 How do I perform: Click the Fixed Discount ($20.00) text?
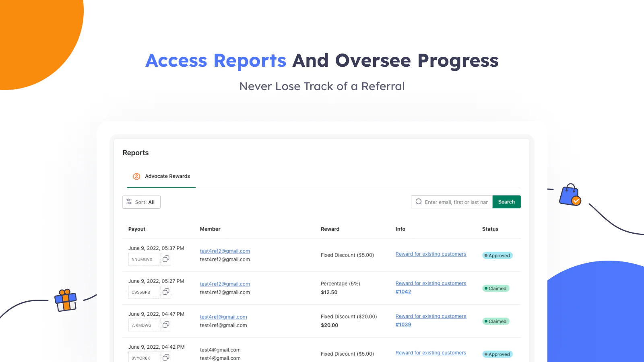point(349,317)
